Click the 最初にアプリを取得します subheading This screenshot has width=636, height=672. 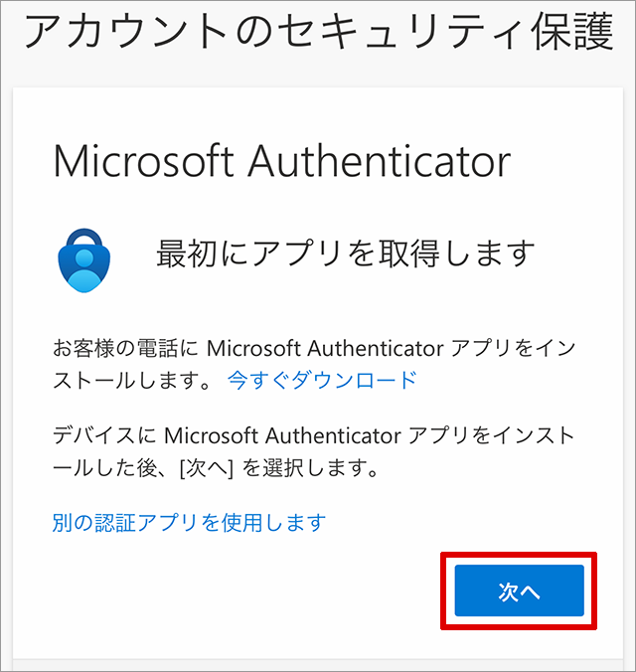tap(346, 253)
